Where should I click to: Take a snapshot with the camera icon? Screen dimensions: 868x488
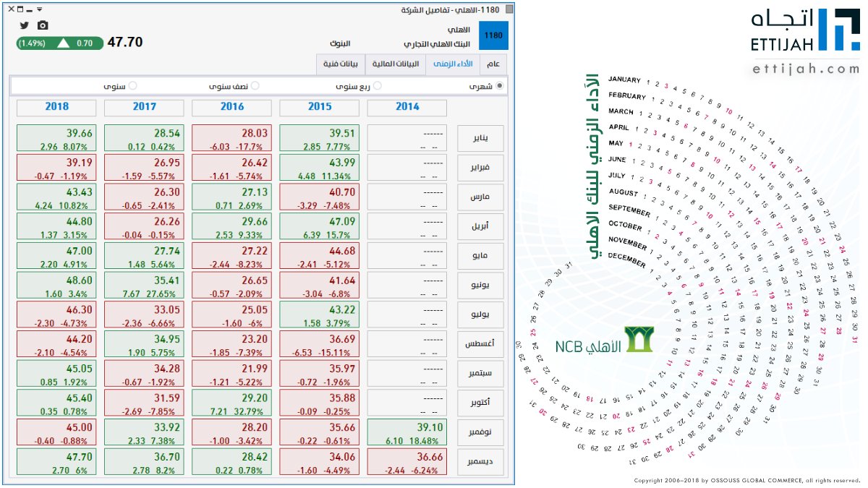pyautogui.click(x=43, y=25)
